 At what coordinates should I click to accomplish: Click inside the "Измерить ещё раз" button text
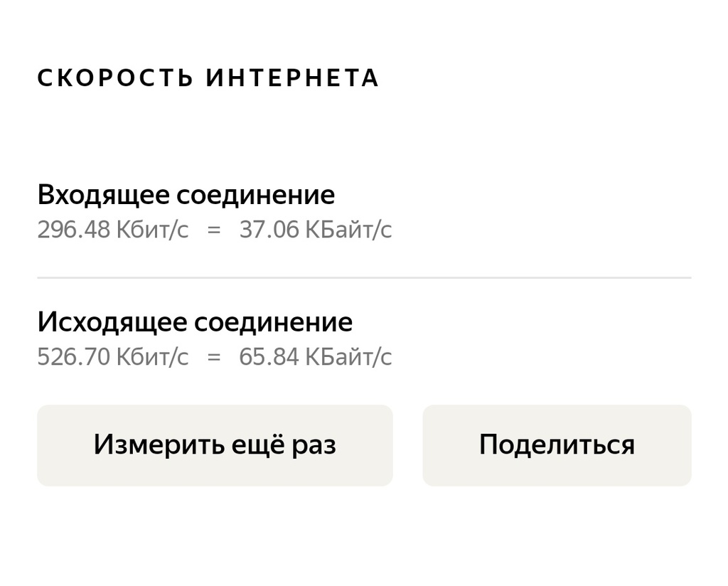click(214, 444)
